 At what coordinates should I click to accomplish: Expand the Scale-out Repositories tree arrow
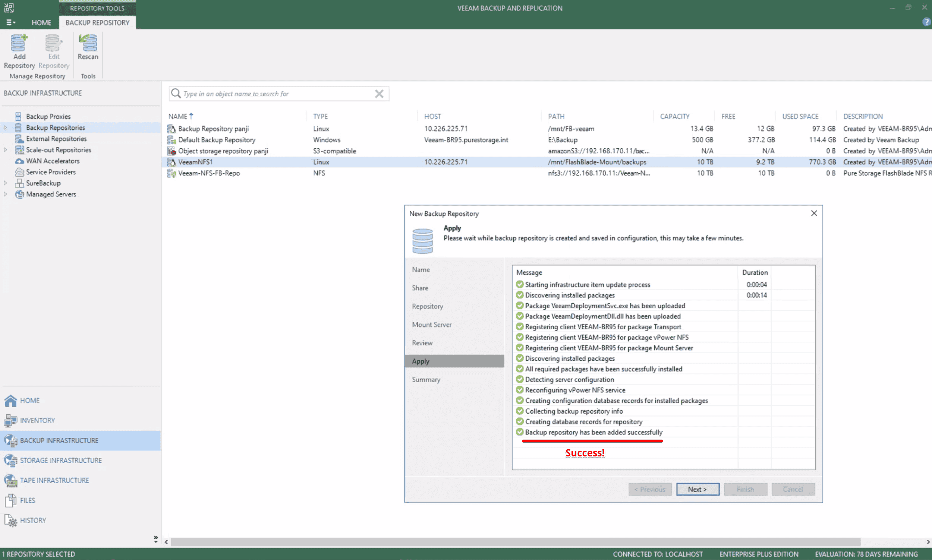point(5,150)
